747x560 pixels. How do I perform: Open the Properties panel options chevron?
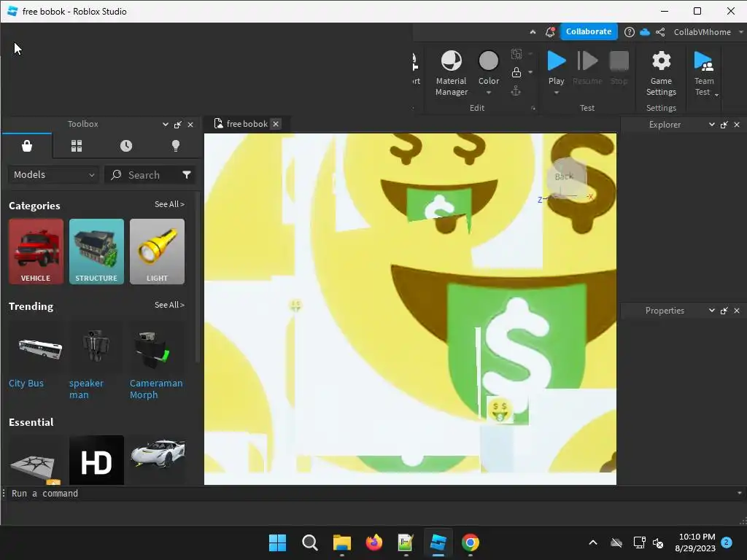coord(712,310)
